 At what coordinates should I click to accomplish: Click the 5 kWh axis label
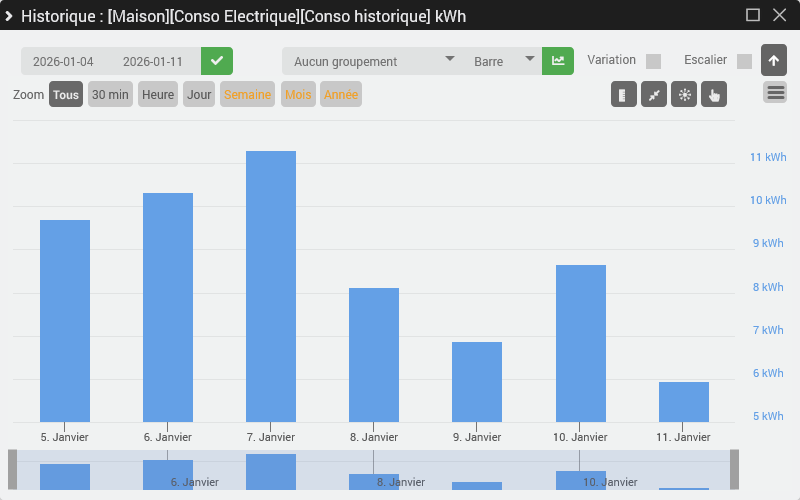click(768, 416)
